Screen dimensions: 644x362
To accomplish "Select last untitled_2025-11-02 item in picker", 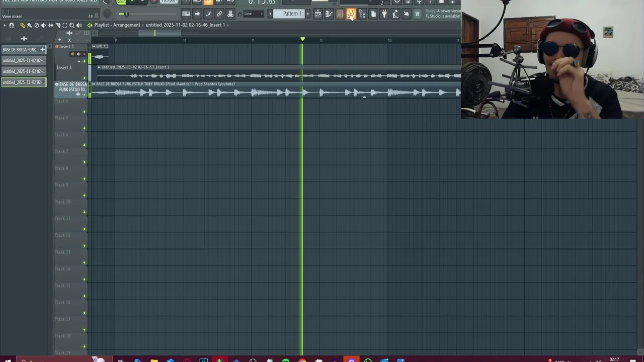I will coord(24,82).
